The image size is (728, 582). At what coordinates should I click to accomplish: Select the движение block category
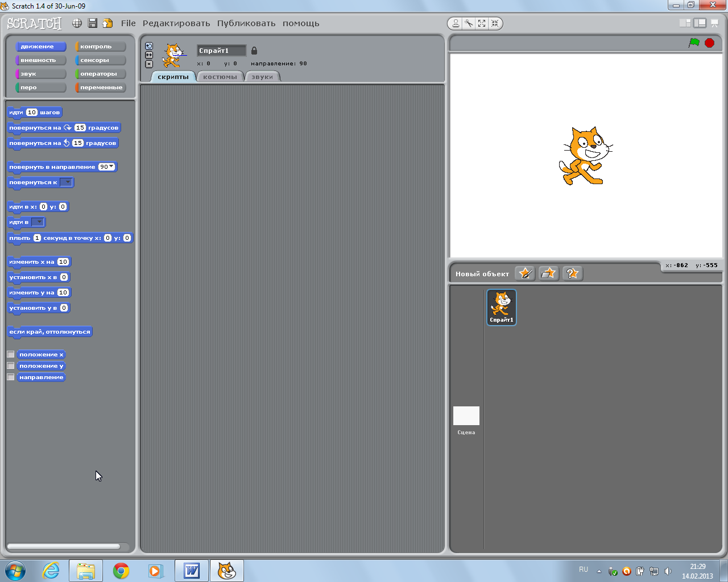(41, 47)
